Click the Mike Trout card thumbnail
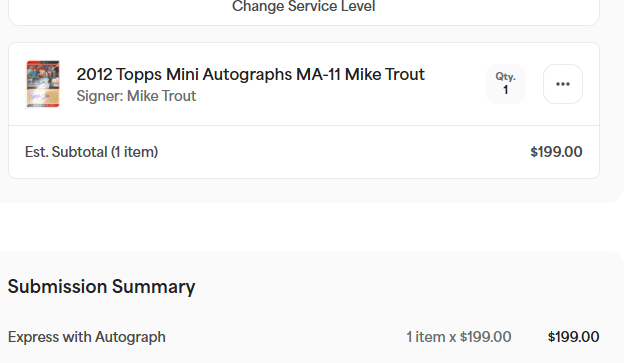 point(43,84)
